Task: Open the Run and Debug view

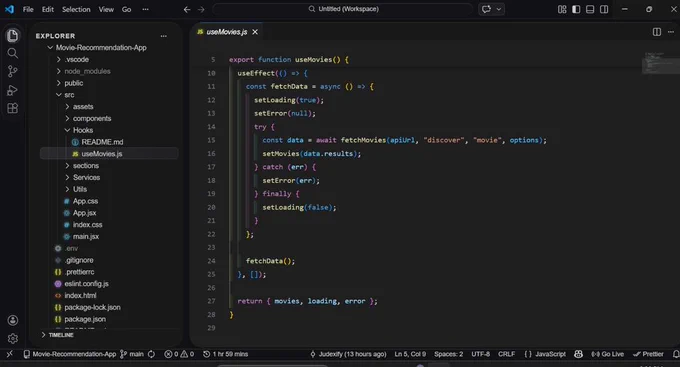Action: click(13, 90)
